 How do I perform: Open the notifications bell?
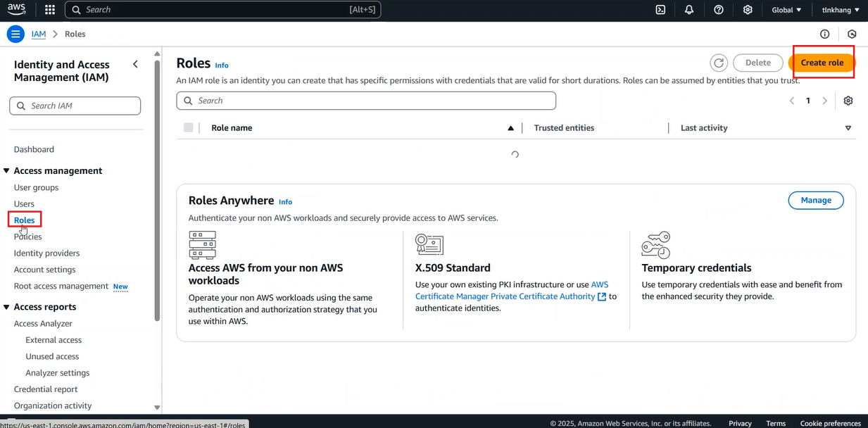[689, 10]
